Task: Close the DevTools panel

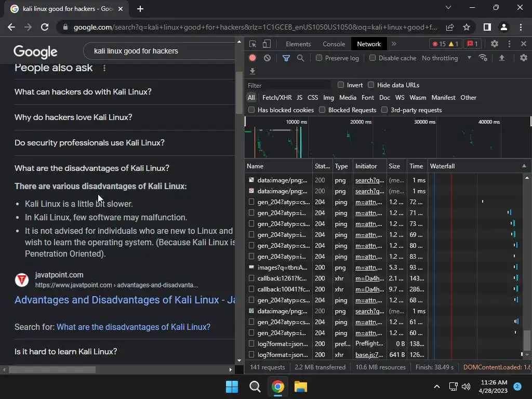Action: (524, 44)
